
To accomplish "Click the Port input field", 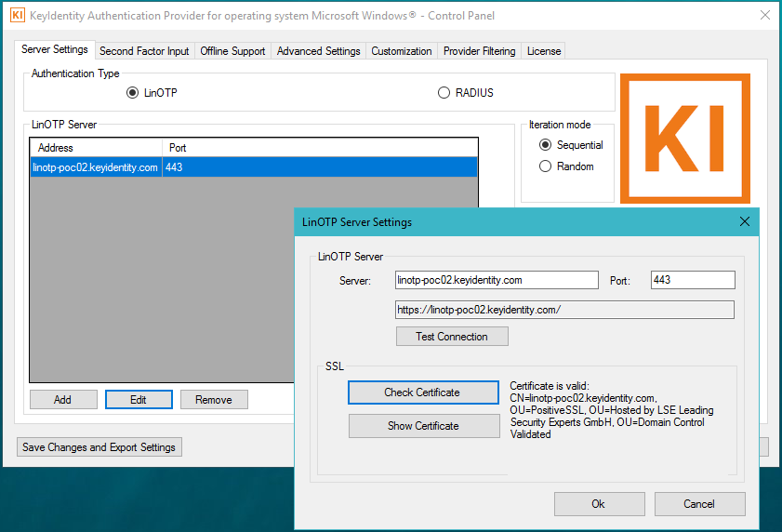I will pyautogui.click(x=692, y=280).
